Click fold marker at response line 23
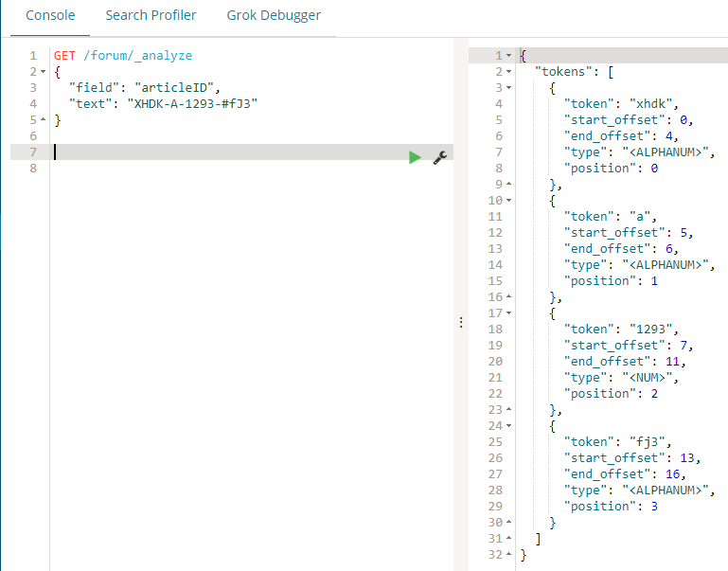 (x=509, y=409)
